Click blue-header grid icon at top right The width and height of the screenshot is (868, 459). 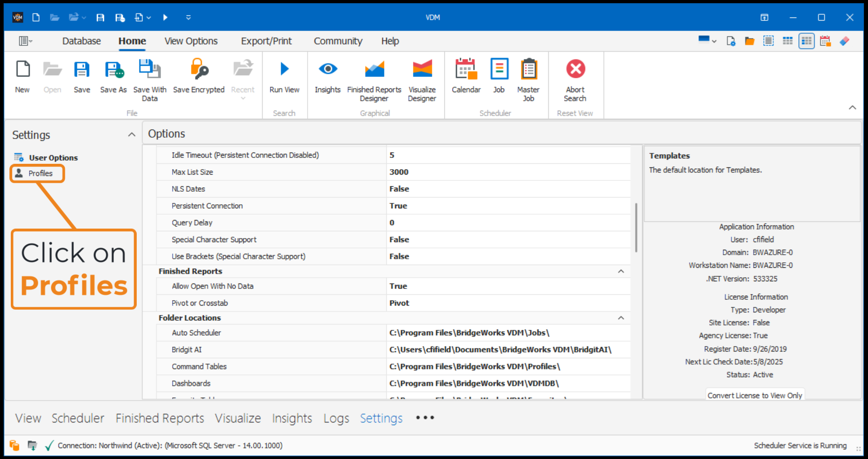tap(787, 41)
